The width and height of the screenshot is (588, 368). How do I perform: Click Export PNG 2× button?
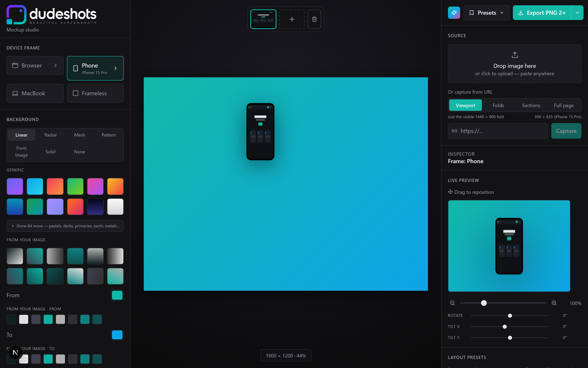(542, 13)
